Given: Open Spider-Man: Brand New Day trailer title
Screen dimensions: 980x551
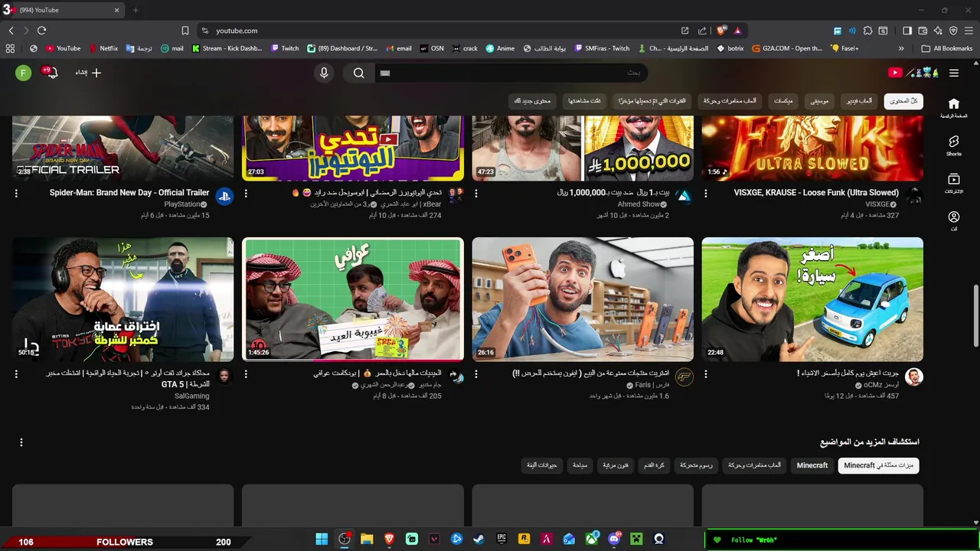Looking at the screenshot, I should pyautogui.click(x=129, y=193).
